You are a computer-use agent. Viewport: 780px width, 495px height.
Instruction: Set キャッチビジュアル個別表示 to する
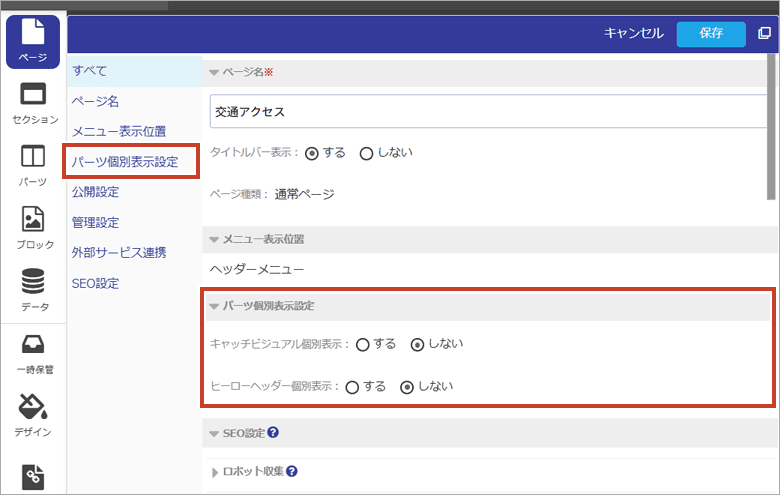point(363,344)
